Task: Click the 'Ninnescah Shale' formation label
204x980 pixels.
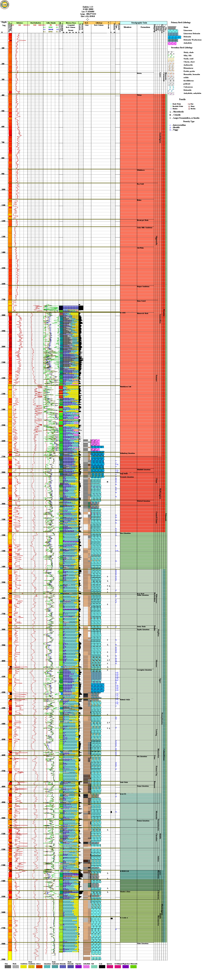Action: coord(142,313)
